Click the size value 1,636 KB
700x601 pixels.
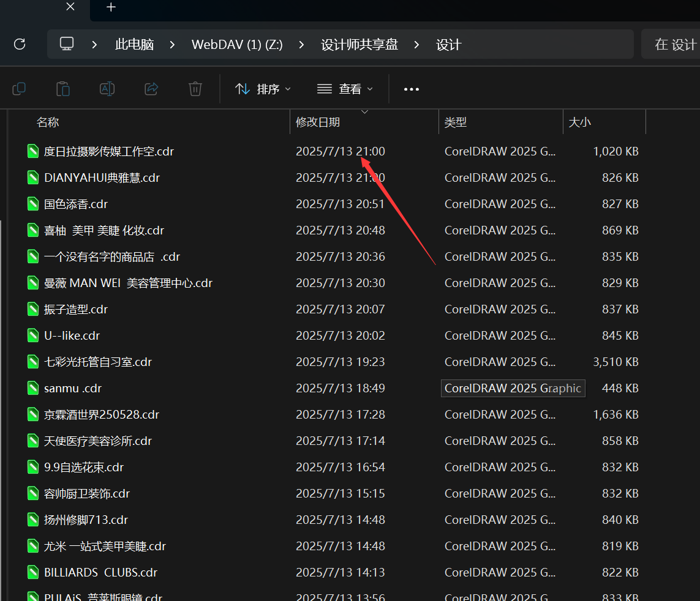tap(615, 414)
